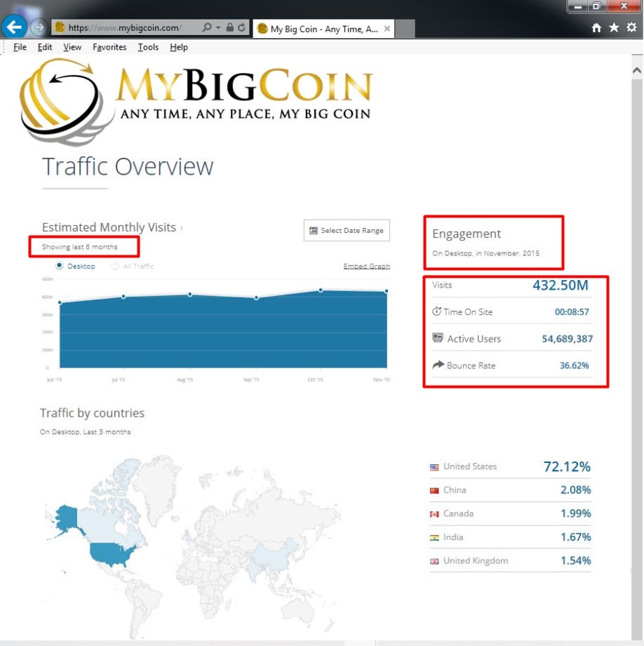Image resolution: width=644 pixels, height=646 pixels.
Task: Click the United States on the world map
Action: point(109,554)
